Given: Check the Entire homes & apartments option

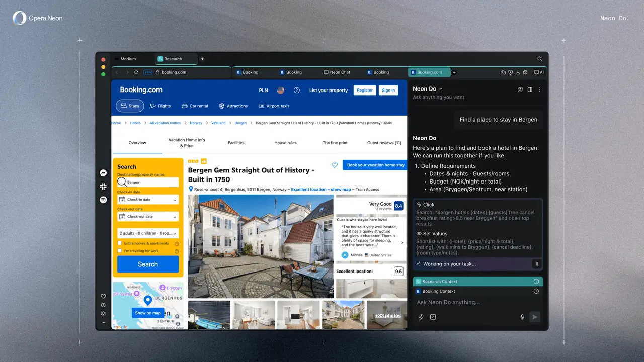Looking at the screenshot, I should point(120,243).
